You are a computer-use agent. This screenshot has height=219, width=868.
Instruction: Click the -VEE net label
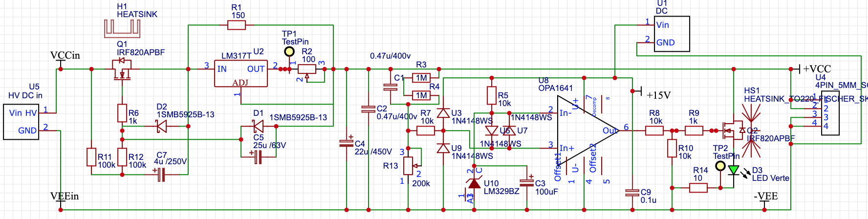click(x=765, y=196)
